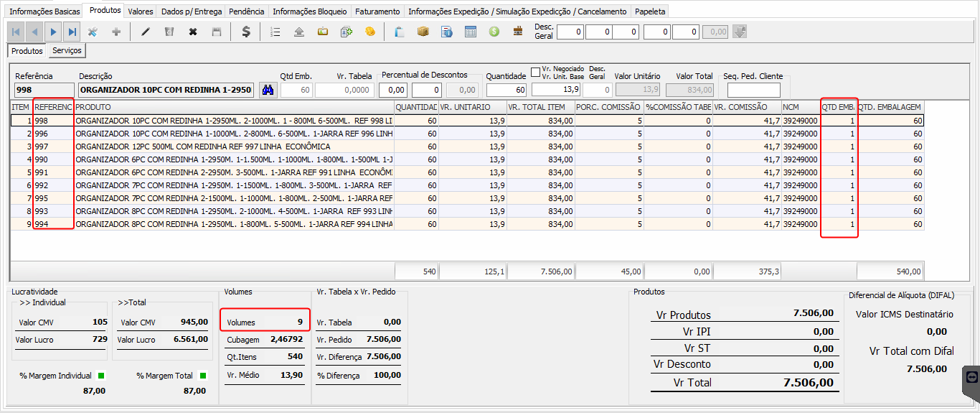The image size is (980, 413).
Task: Click the black X cancel icon
Action: 193,32
